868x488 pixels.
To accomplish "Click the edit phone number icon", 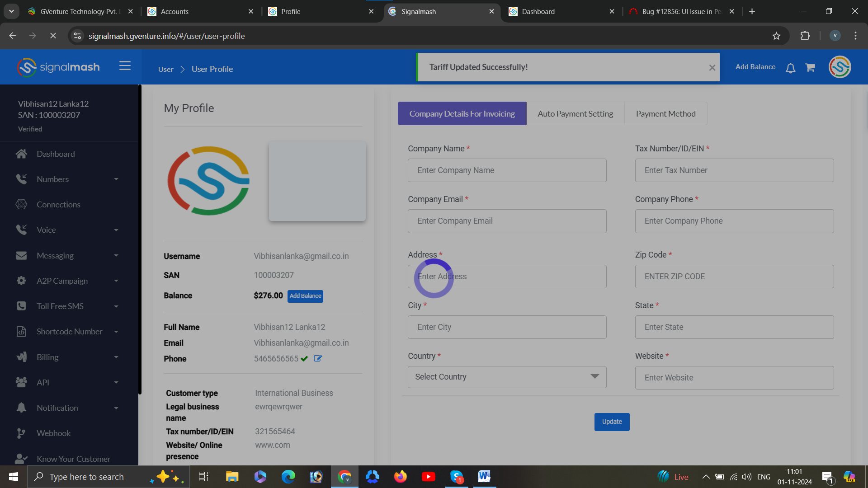I will point(318,358).
